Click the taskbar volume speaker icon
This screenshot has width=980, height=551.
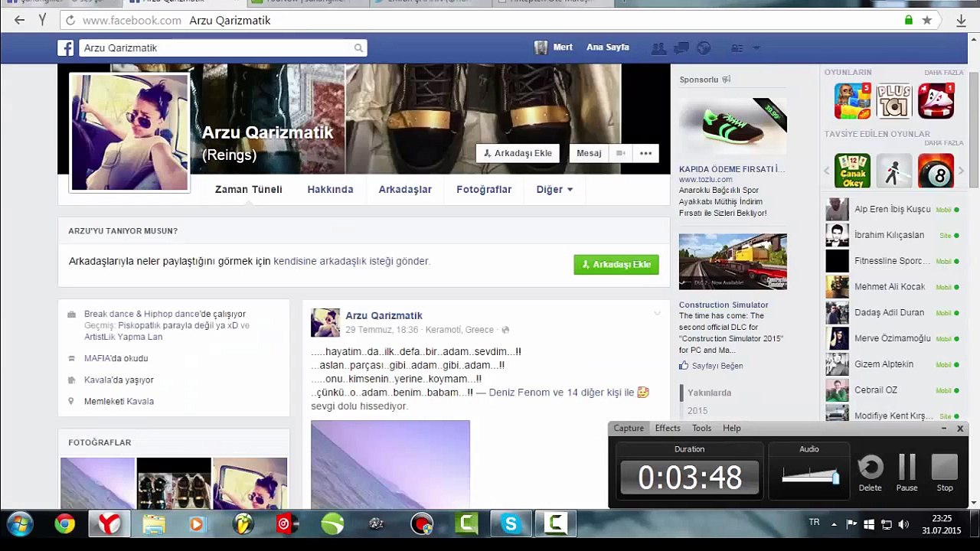coord(903,525)
